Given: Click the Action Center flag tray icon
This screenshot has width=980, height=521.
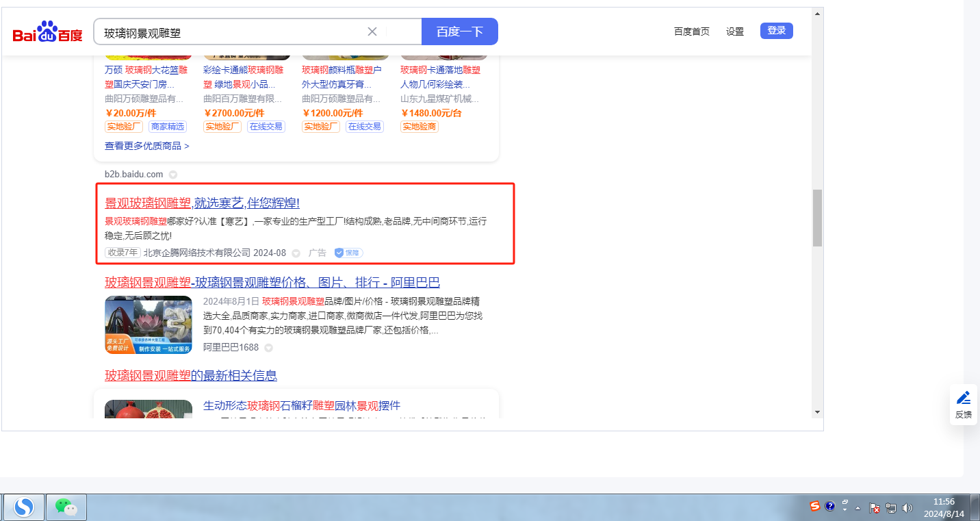Looking at the screenshot, I should click(875, 508).
